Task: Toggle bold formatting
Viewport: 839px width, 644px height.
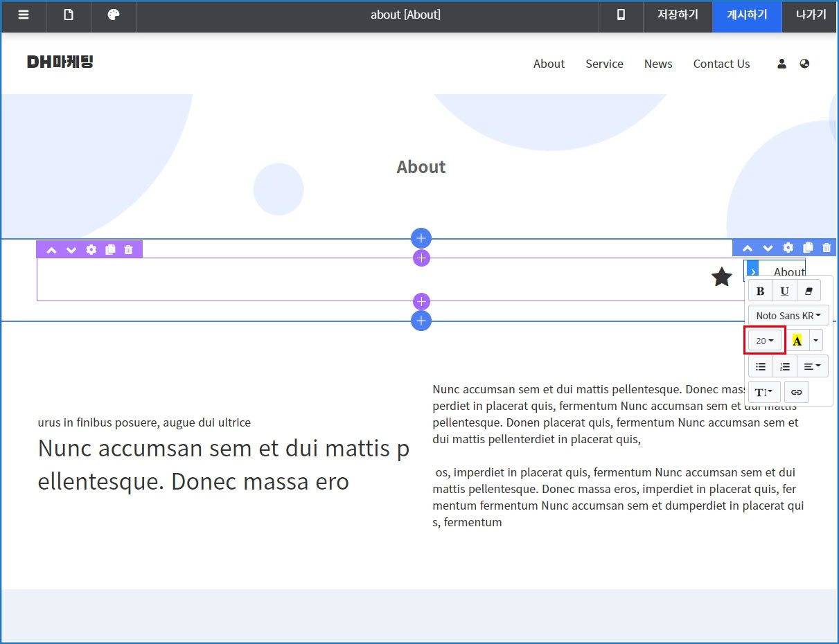Action: 760,291
